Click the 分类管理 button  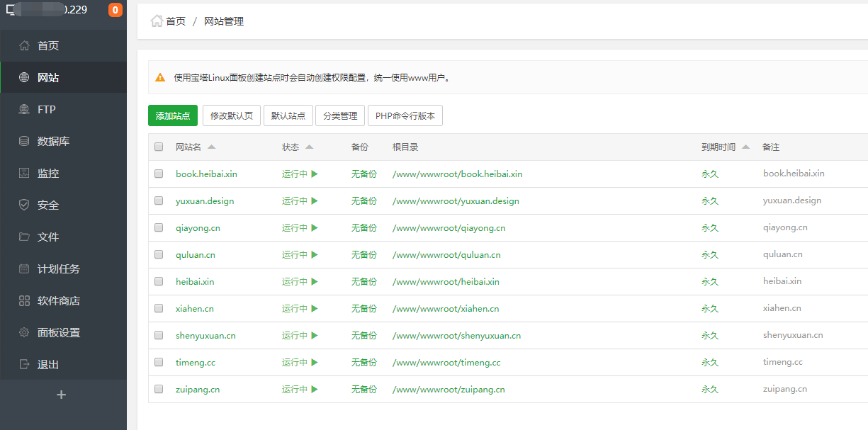(x=341, y=115)
